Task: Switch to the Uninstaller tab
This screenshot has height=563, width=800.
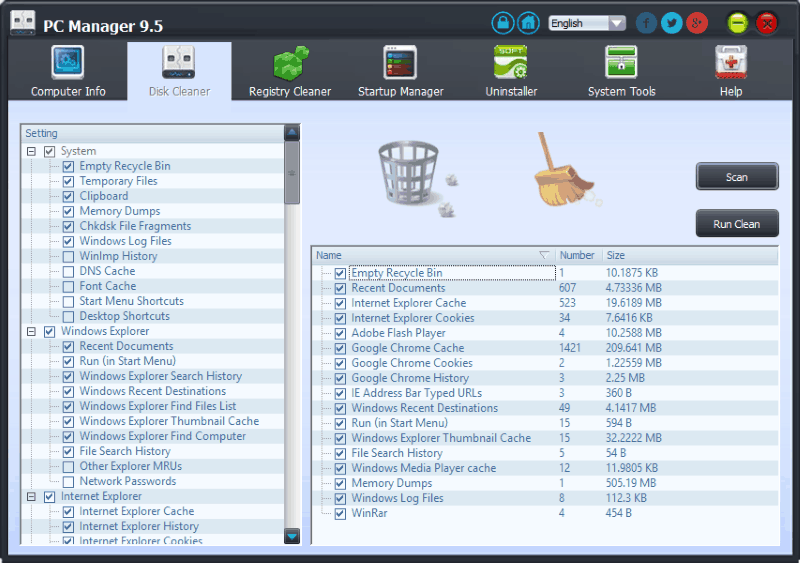Action: [511, 70]
